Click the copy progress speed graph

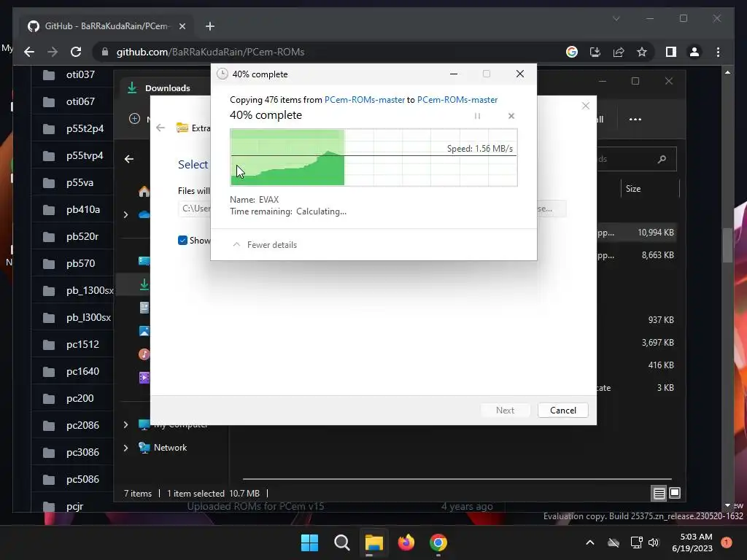(x=374, y=157)
